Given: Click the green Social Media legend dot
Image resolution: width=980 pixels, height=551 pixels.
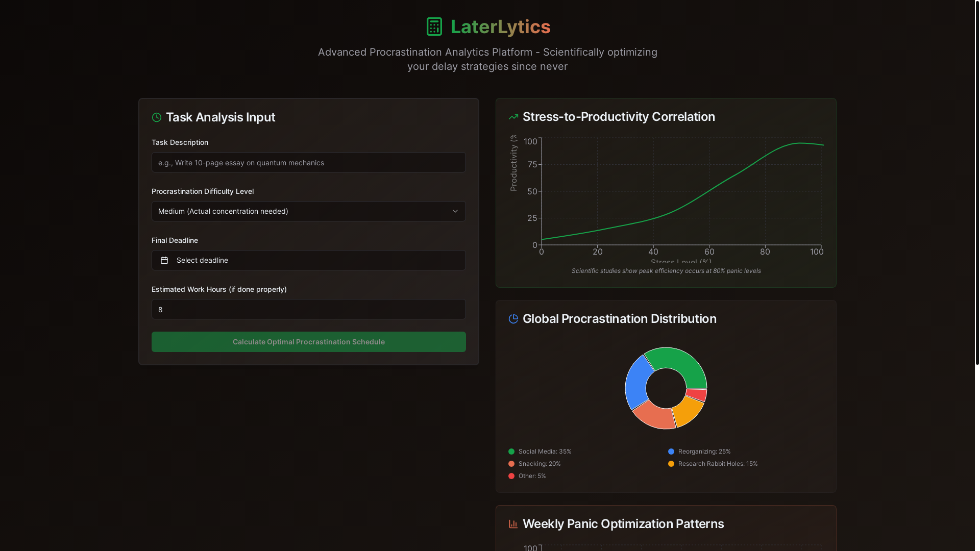Looking at the screenshot, I should 511,452.
